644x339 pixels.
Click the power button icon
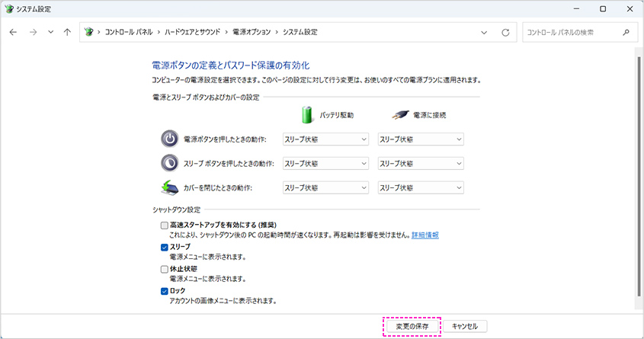click(168, 139)
